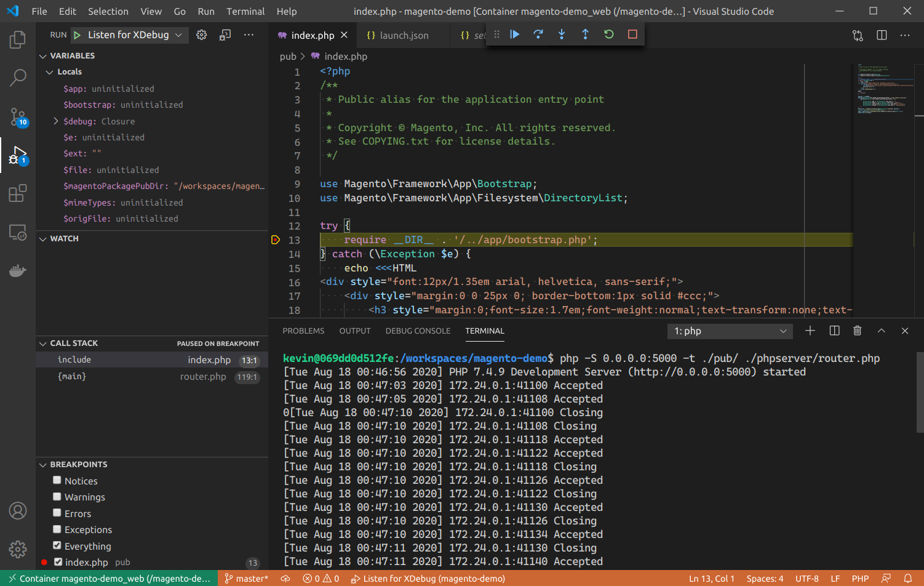The image size is (924, 586).
Task: Open changes compare icon in the editor title
Action: (858, 35)
